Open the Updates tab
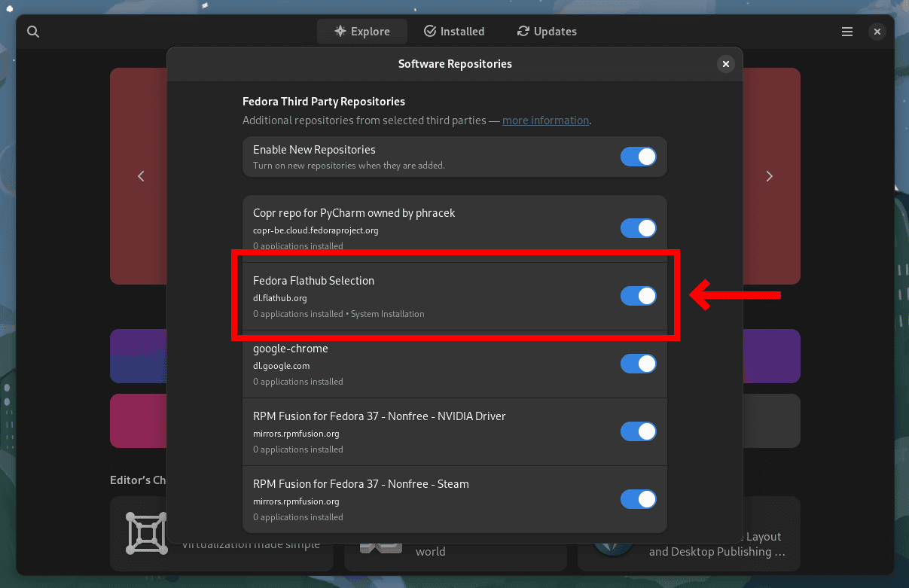 point(547,31)
